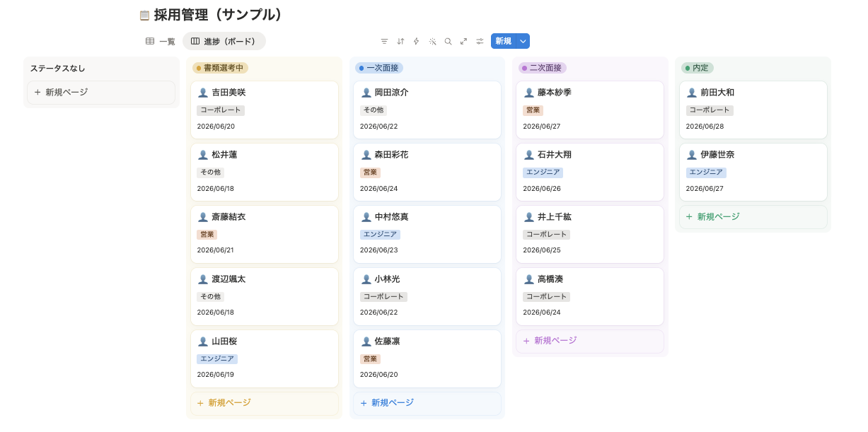Click person icon on 中村悠真 card
This screenshot has height=432, width=868.
pyautogui.click(x=366, y=217)
